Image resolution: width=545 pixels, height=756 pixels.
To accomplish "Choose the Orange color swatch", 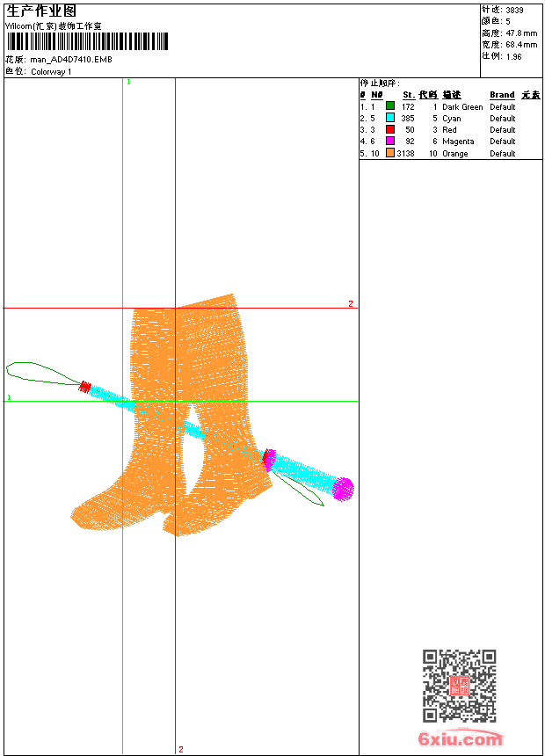I will point(390,153).
